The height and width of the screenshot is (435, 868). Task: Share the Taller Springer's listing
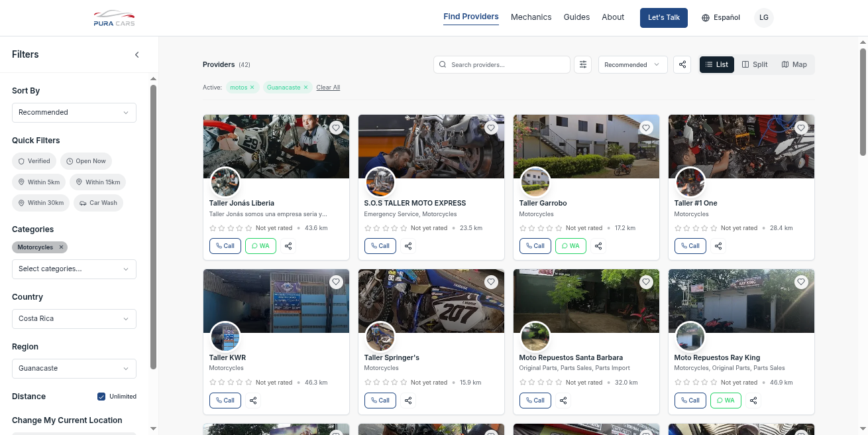408,401
